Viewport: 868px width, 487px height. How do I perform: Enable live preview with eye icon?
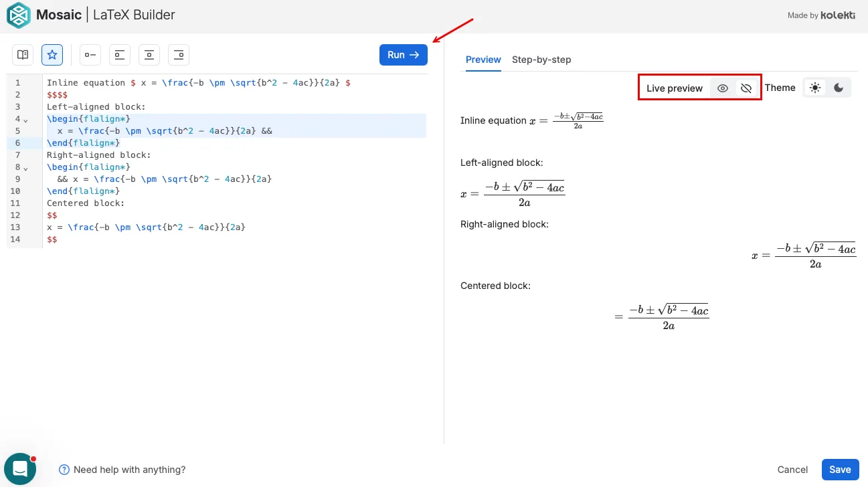[723, 88]
